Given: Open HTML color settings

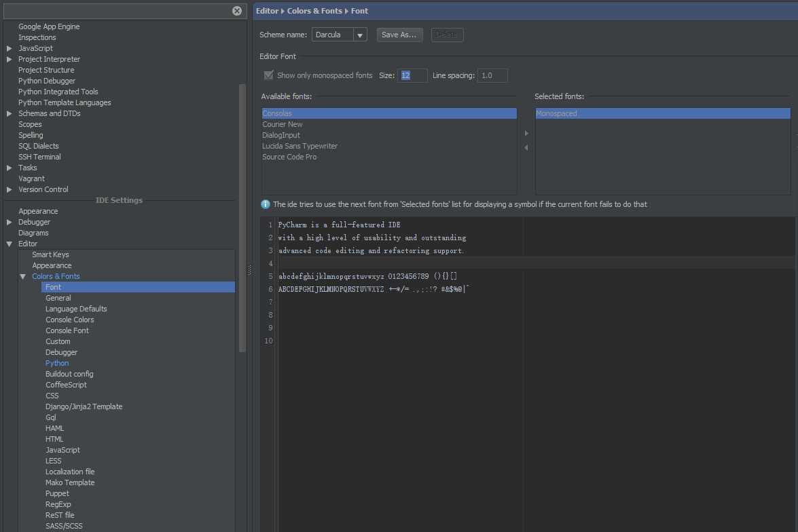Looking at the screenshot, I should (x=54, y=440).
